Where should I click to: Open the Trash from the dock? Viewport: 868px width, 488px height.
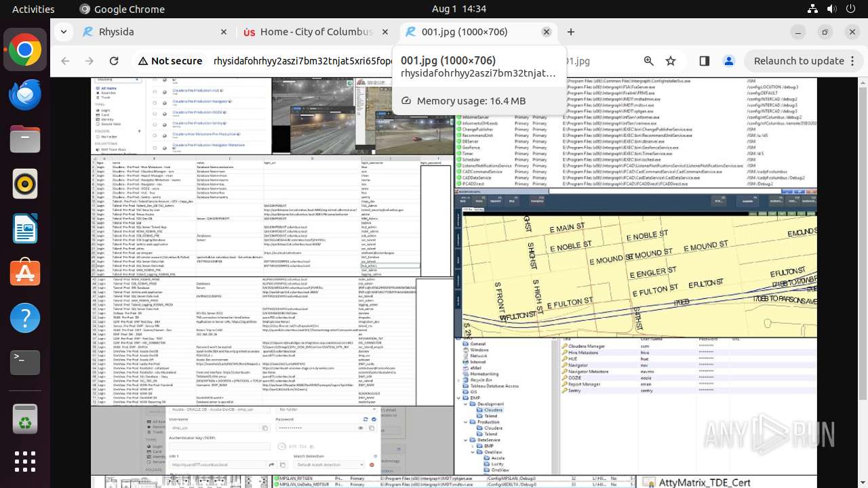25,418
